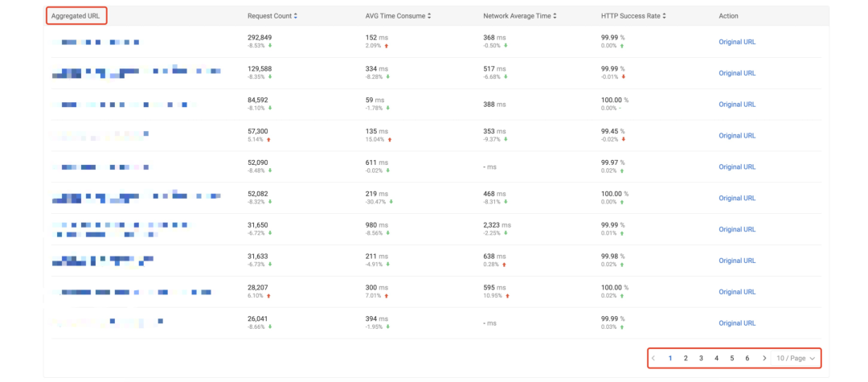868x382 pixels.
Task: Click the Aggregated URL column header
Action: click(76, 16)
